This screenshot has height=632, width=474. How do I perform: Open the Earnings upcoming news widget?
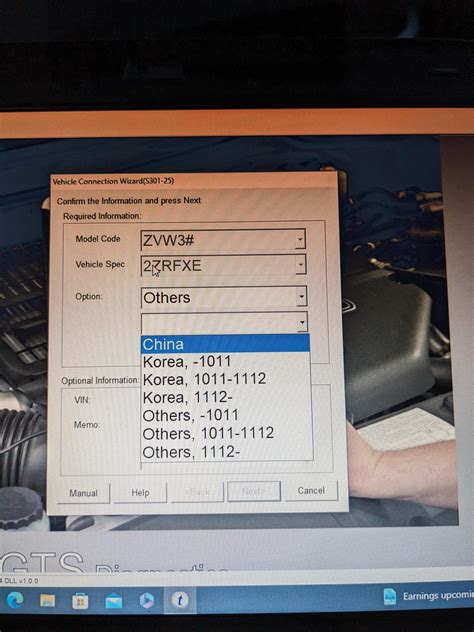[x=429, y=596]
